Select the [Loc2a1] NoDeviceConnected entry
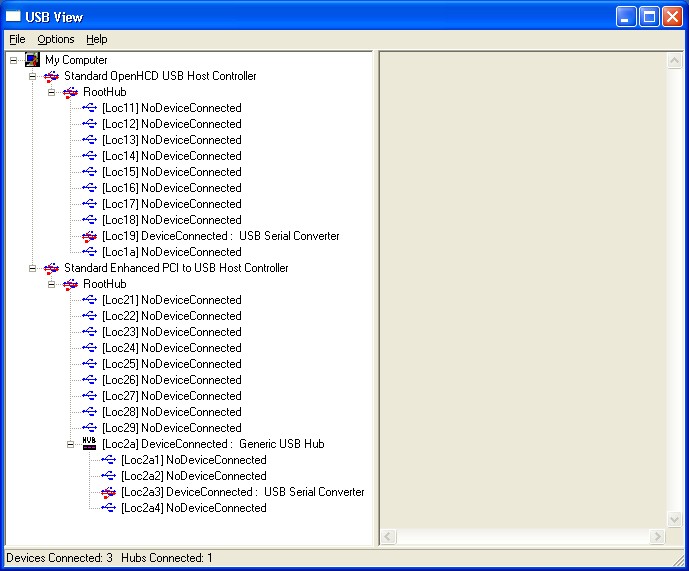This screenshot has width=689, height=571. click(193, 460)
